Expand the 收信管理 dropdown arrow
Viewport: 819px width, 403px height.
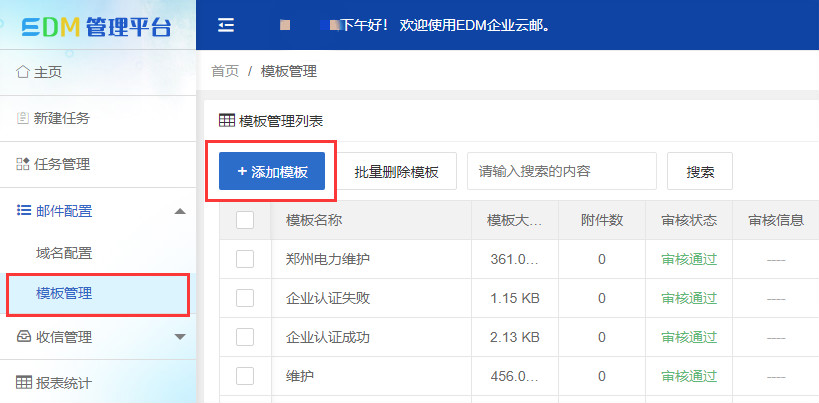pos(179,337)
